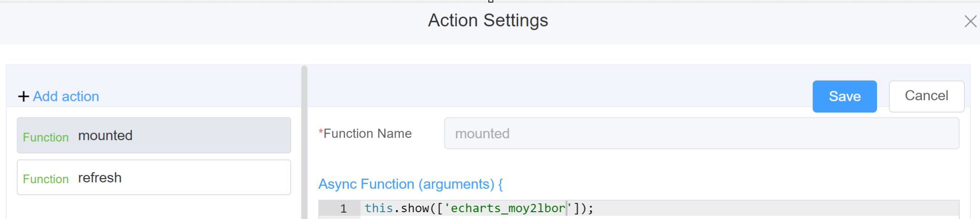
Task: Click the Async Function (arguments) header
Action: pyautogui.click(x=410, y=184)
